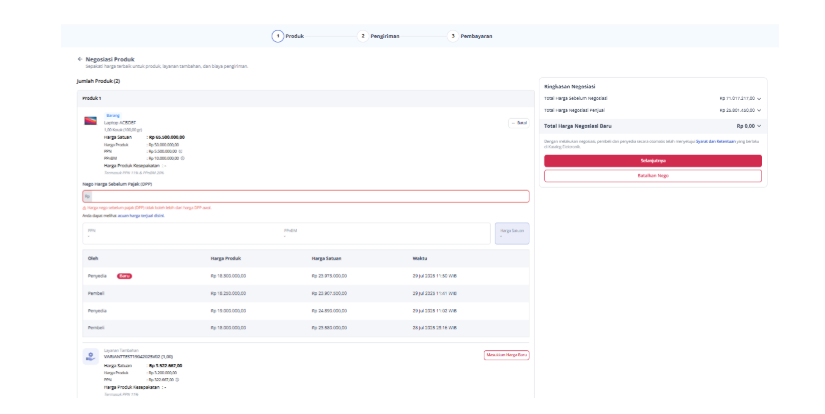The height and width of the screenshot is (414, 825).
Task: Click the info icon next to PPN value
Action: click(180, 152)
